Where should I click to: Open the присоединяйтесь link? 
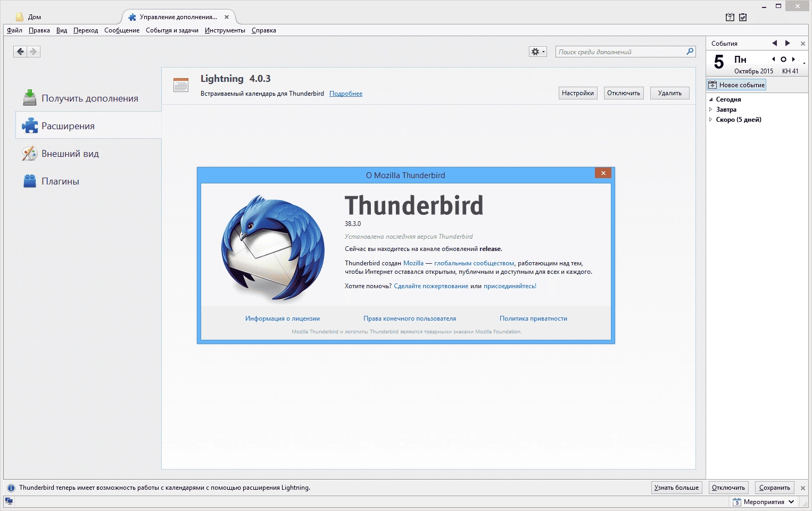coord(510,286)
